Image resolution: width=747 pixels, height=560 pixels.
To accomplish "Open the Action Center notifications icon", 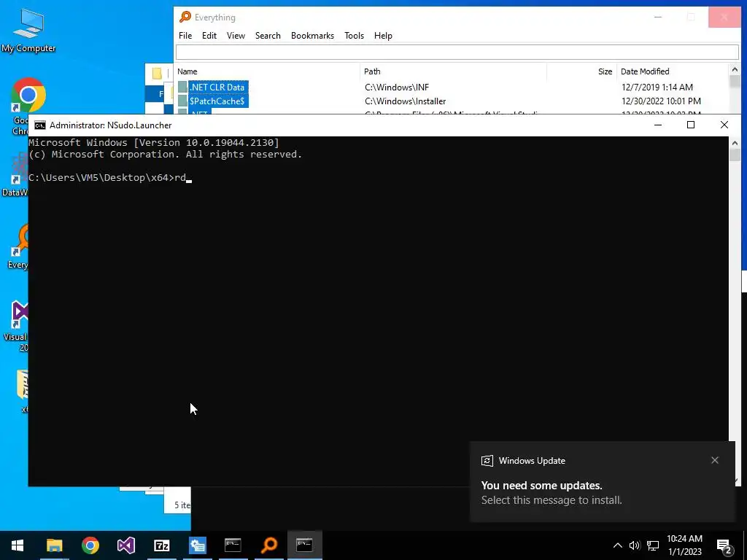I will [x=724, y=545].
